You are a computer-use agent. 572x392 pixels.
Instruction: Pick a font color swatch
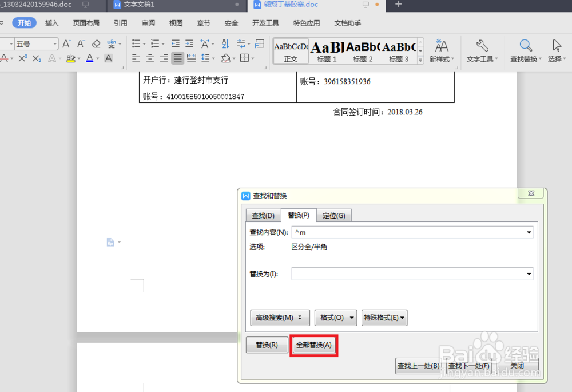point(90,59)
